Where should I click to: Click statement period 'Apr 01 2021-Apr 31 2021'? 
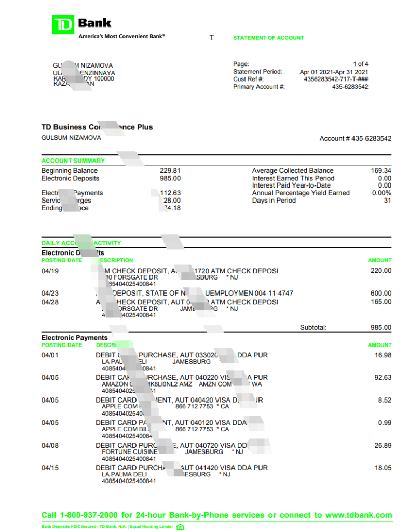point(334,72)
